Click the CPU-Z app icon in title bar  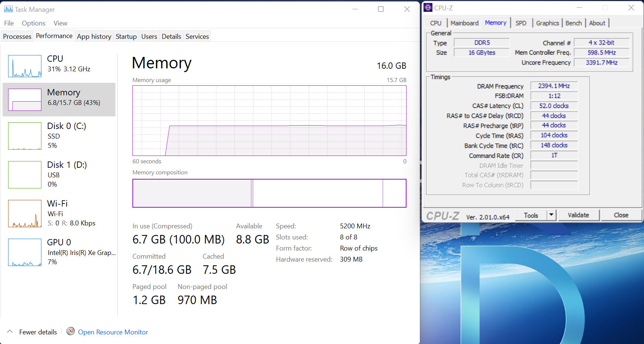(x=428, y=8)
